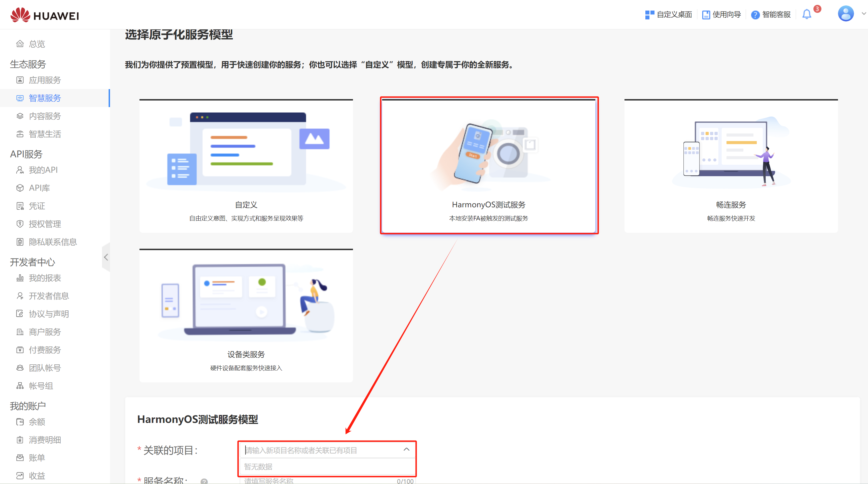Click the 余额 wallet icon

click(20, 422)
